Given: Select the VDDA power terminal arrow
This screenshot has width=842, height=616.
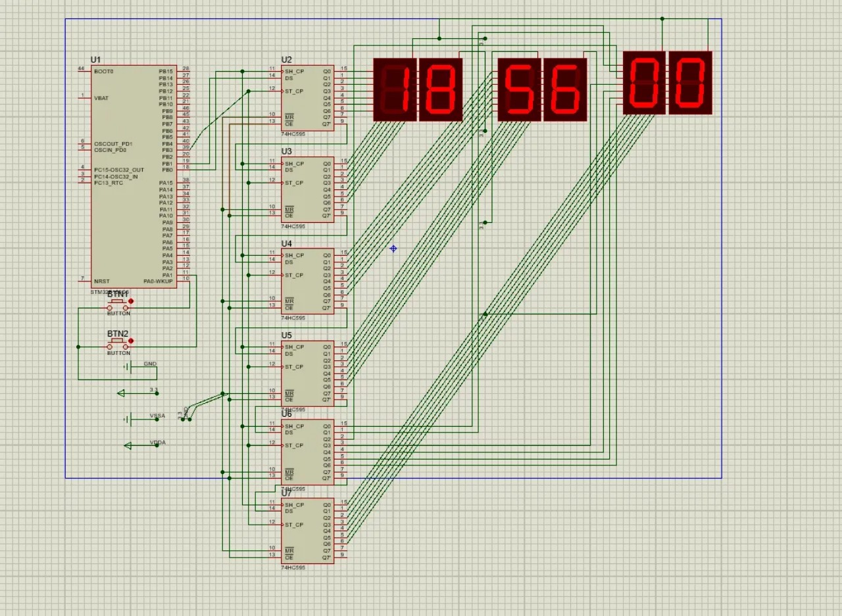Looking at the screenshot, I should (x=128, y=446).
